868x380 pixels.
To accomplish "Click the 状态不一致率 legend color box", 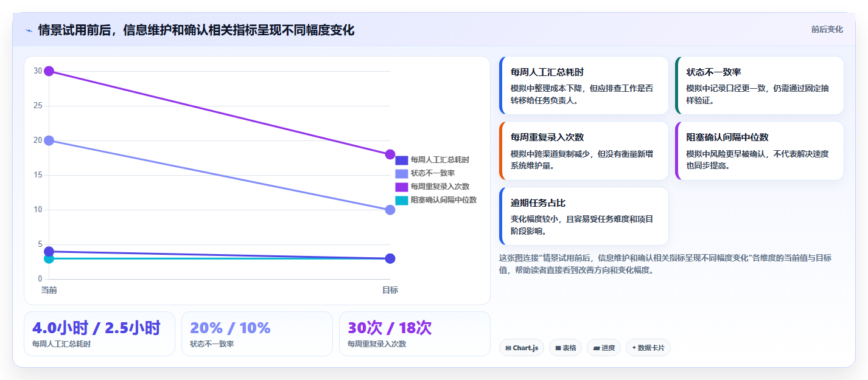I will [402, 173].
